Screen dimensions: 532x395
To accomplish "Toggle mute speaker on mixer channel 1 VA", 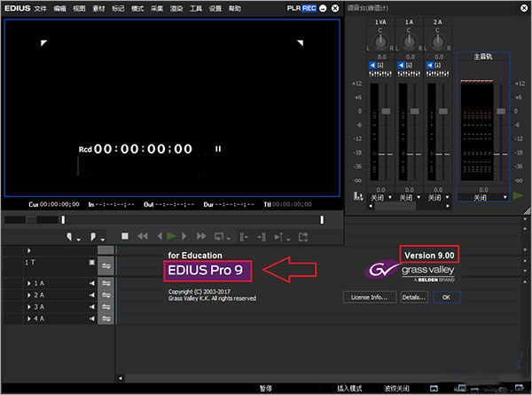I will 372,65.
